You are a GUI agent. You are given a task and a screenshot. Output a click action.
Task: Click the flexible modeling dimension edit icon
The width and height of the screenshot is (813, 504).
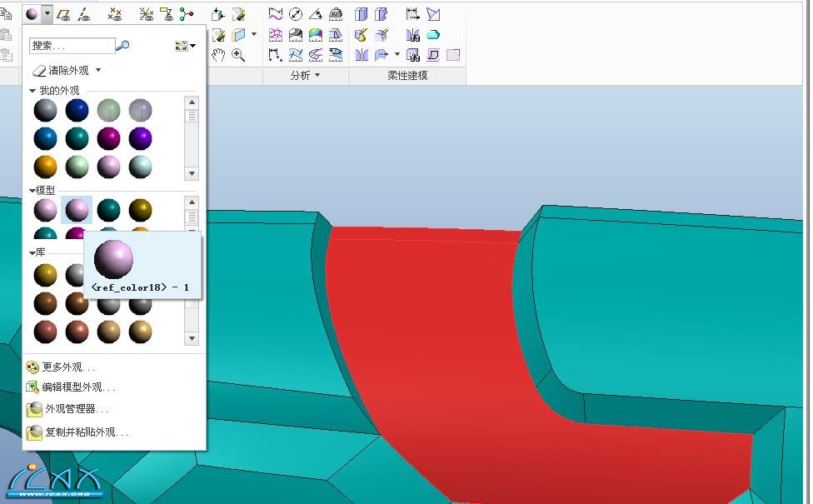pos(413,14)
